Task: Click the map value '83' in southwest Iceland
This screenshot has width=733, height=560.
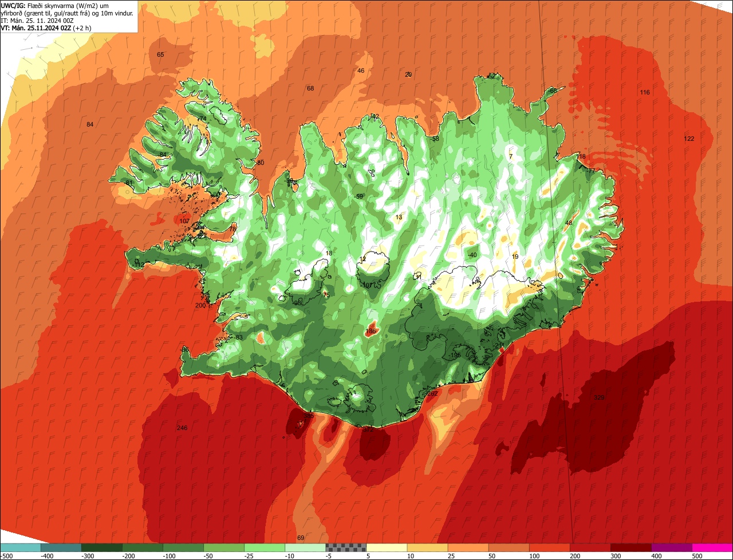Action: pos(239,337)
